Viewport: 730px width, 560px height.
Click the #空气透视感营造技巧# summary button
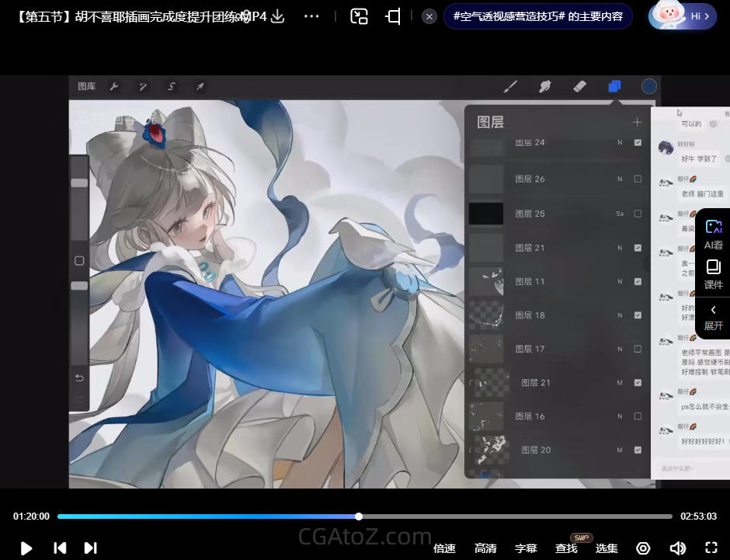point(537,16)
